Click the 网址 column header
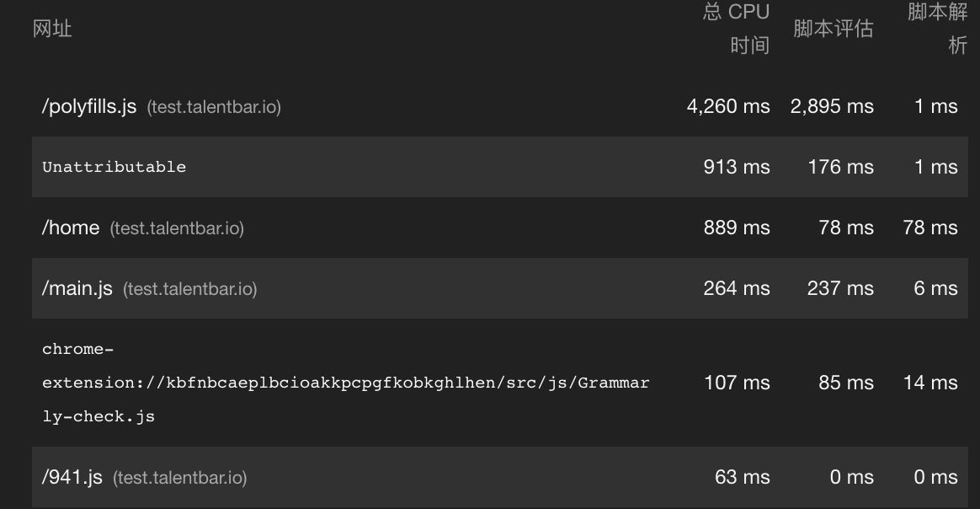The width and height of the screenshot is (980, 509). point(52,29)
